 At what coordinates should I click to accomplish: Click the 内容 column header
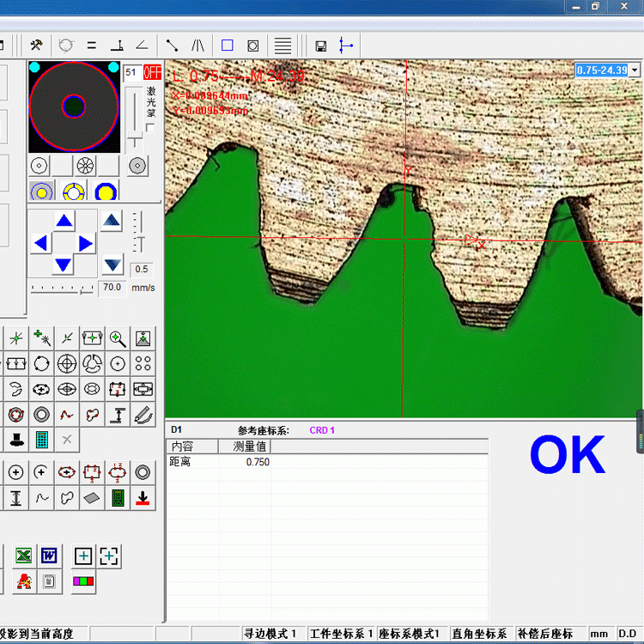[x=182, y=447]
